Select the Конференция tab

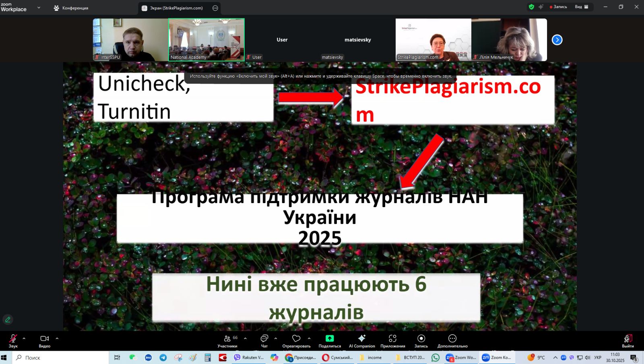pyautogui.click(x=71, y=8)
